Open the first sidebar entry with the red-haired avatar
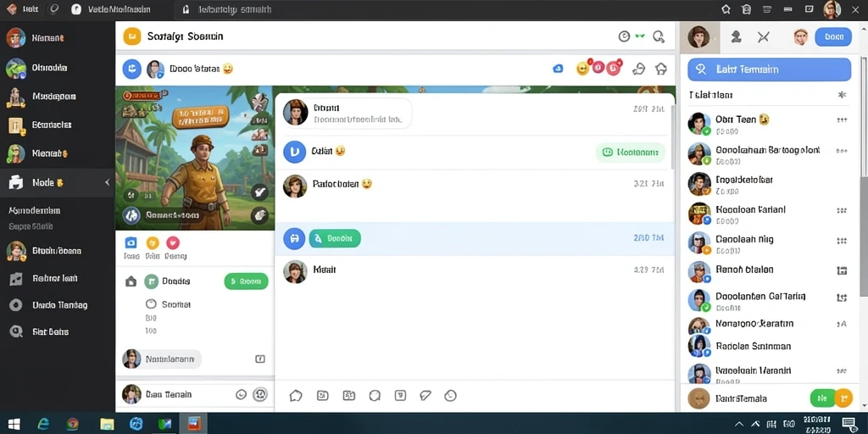The width and height of the screenshot is (868, 434). point(58,38)
